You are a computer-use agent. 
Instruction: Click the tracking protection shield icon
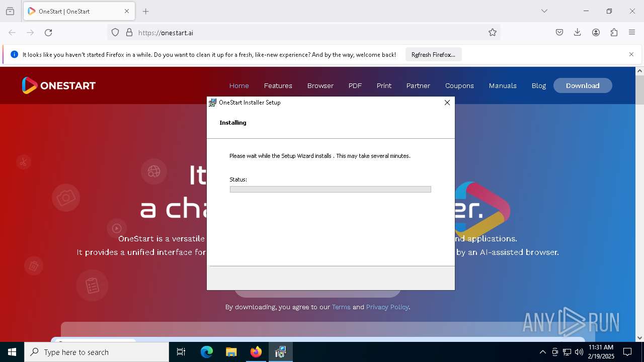click(x=115, y=32)
